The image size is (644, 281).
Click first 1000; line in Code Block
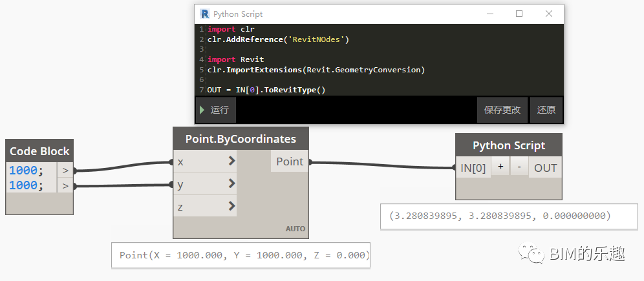[27, 171]
